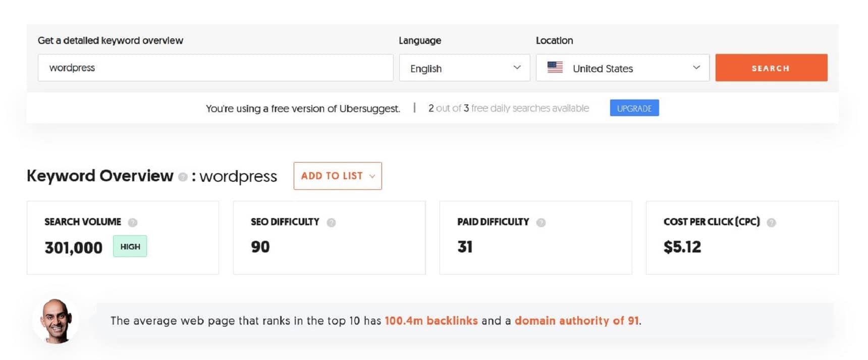Click the blue UPGRADE button
868x360 pixels.
(x=634, y=108)
